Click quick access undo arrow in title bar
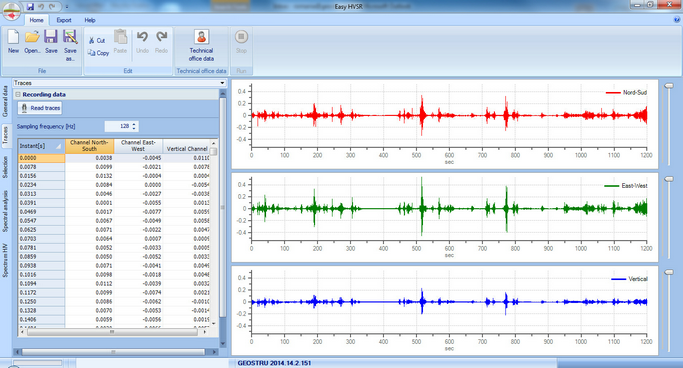Screen dimensions: 683x368 click(41, 7)
